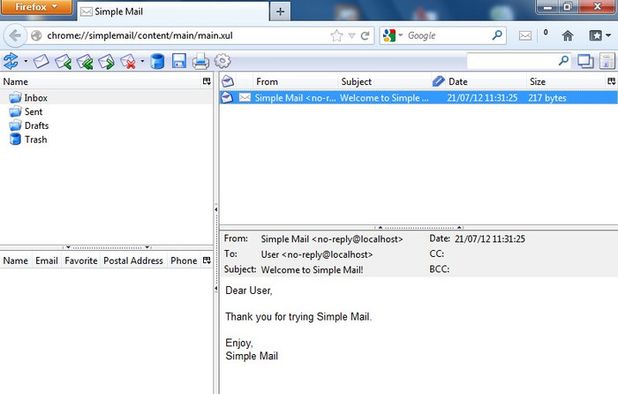618x394 pixels.
Task: Open the folder pane column picker
Action: coord(207,81)
